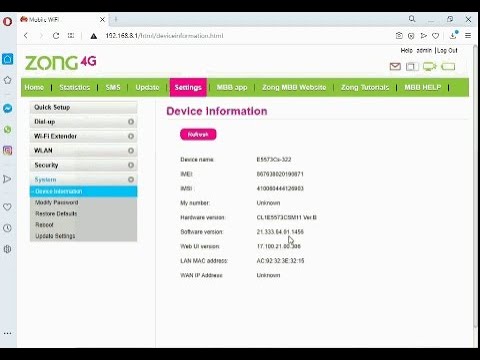Open the Flow arrow icon in sidebar
The image size is (480, 360).
coord(7,179)
